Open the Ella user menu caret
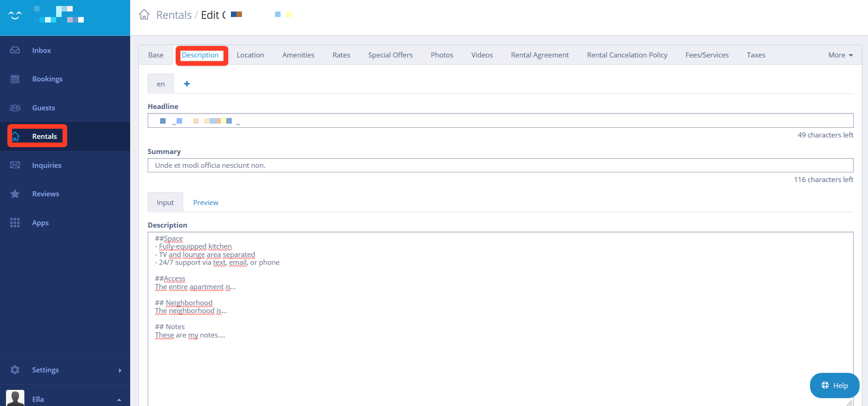Image resolution: width=868 pixels, height=406 pixels. (119, 400)
